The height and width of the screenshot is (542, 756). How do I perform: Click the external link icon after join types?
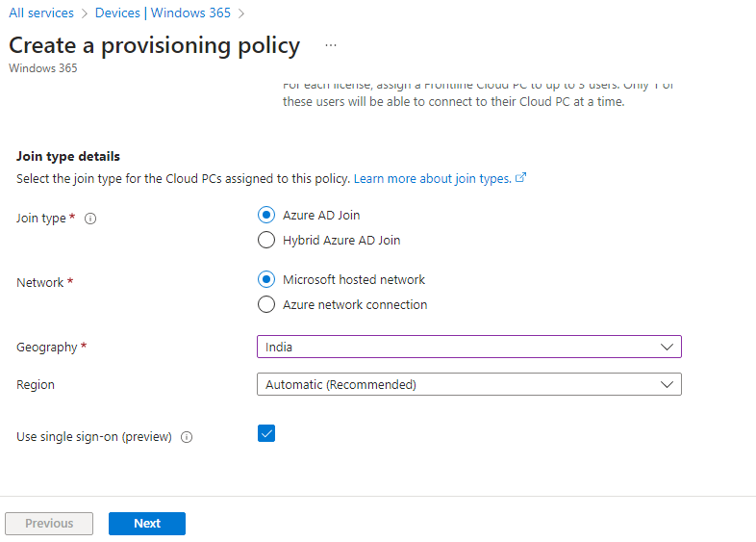point(520,177)
